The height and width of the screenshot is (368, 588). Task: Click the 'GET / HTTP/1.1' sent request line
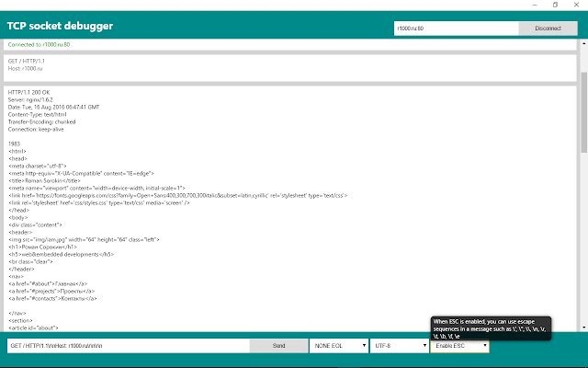click(x=27, y=61)
